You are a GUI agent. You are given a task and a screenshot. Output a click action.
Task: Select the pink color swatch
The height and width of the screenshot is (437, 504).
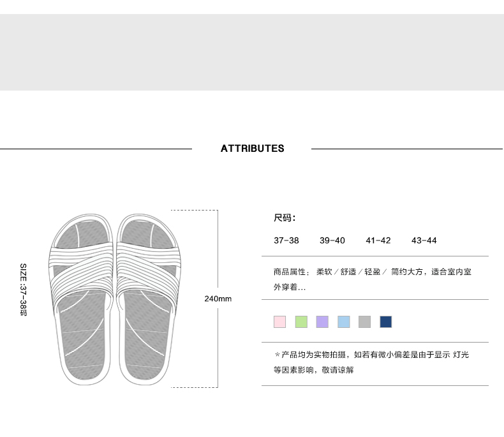[x=279, y=322]
